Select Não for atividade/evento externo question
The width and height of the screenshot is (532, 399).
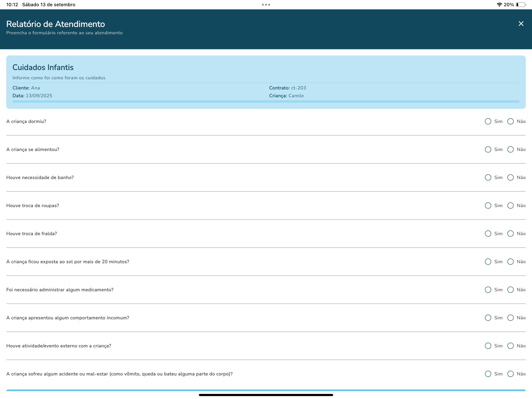point(510,346)
